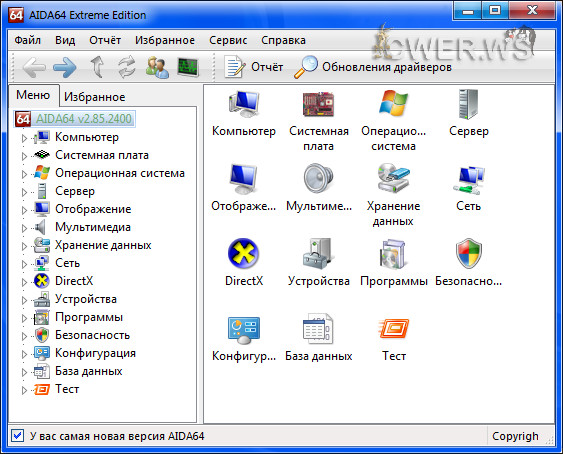
Task: Open the Мультимедиа speaker icon in right pane
Action: pos(319,179)
